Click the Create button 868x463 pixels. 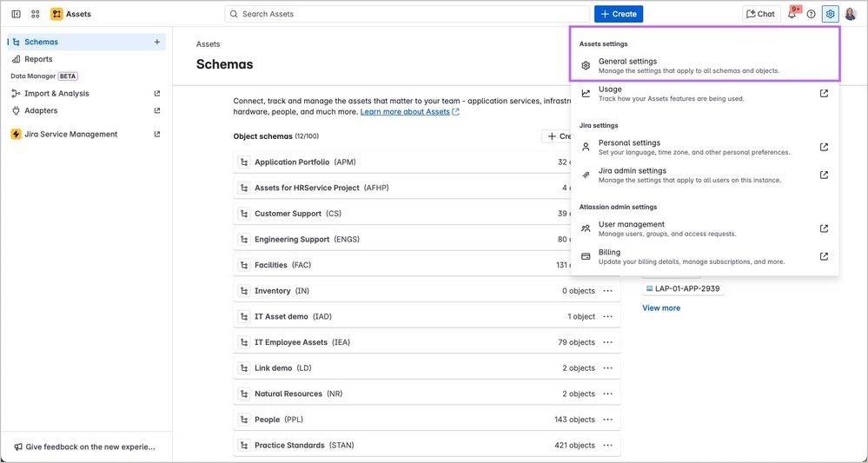(x=619, y=14)
